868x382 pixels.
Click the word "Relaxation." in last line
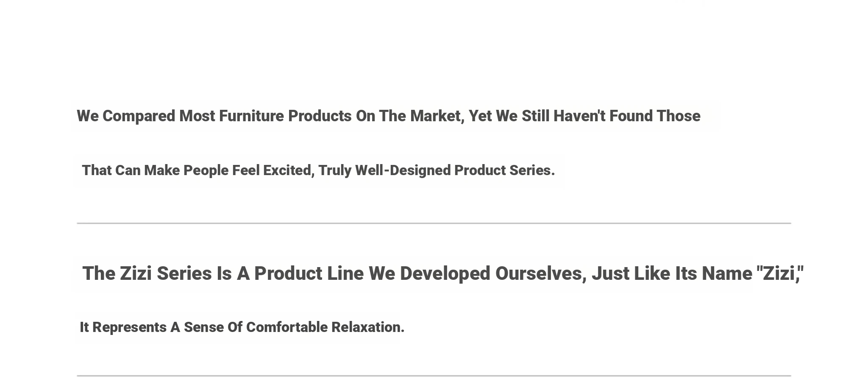tap(368, 327)
